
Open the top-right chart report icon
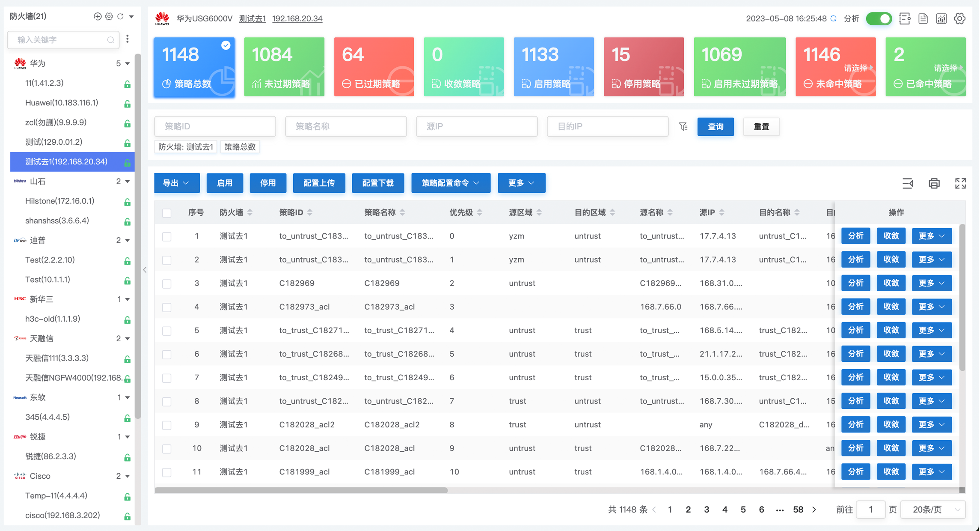[x=941, y=18]
